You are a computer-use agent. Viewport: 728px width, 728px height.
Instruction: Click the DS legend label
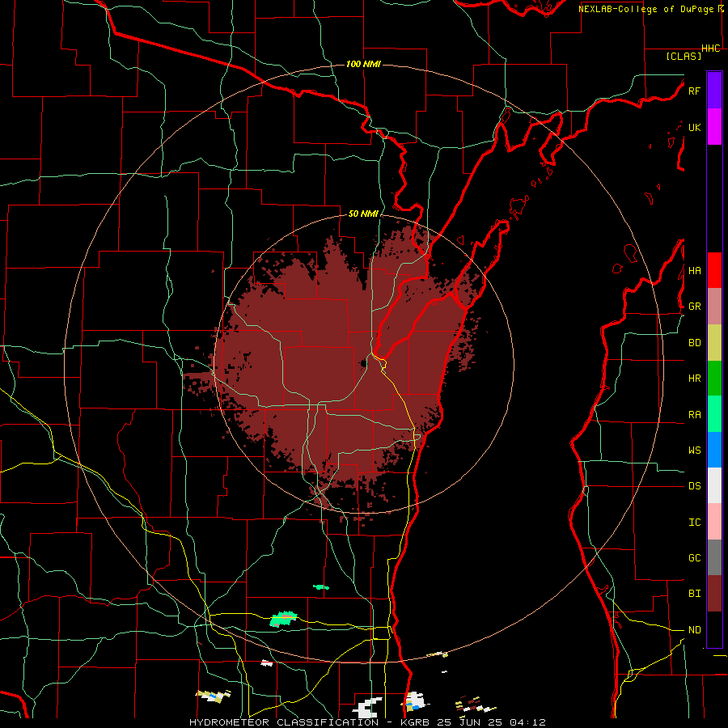coord(694,486)
